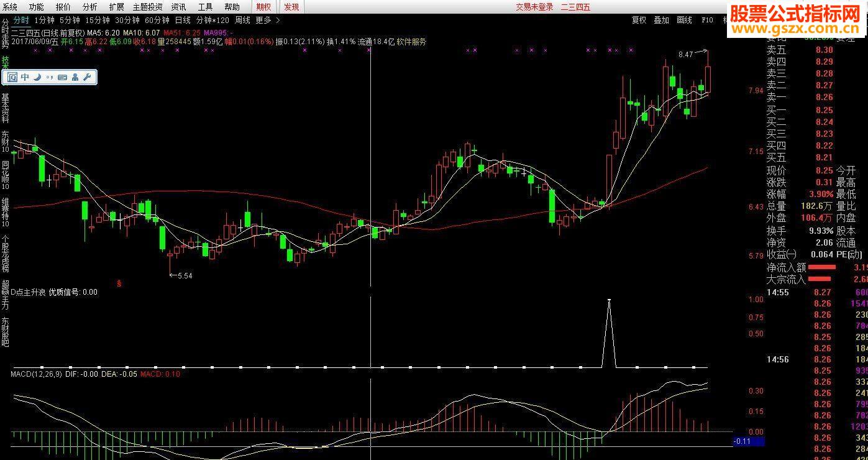
Task: Open the 超赢主力 side tab
Action: [x=5, y=295]
